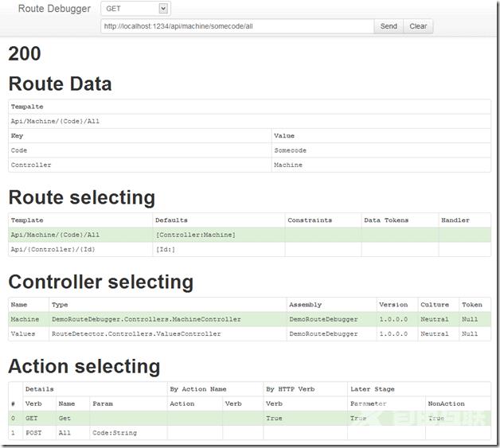This screenshot has width=500, height=448.
Task: Click the Controller selecting heading
Action: tap(100, 282)
